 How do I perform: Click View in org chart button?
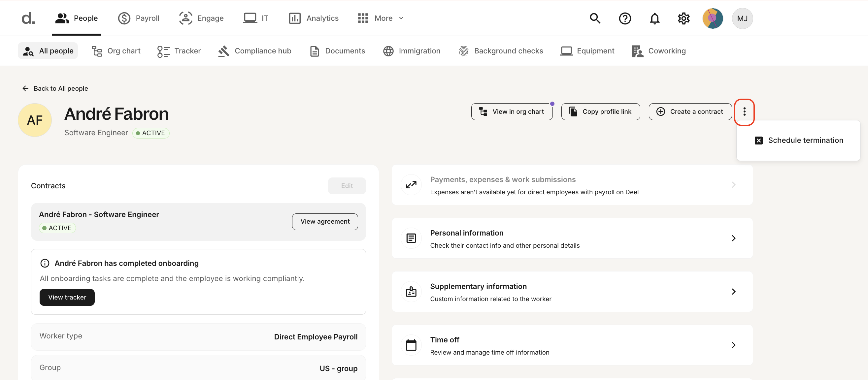pyautogui.click(x=512, y=111)
